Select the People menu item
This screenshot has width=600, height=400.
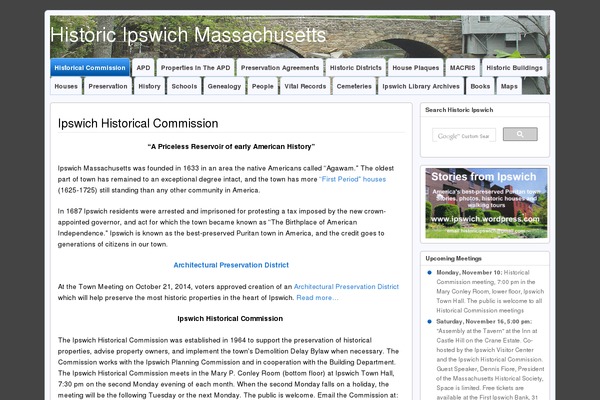(x=263, y=86)
